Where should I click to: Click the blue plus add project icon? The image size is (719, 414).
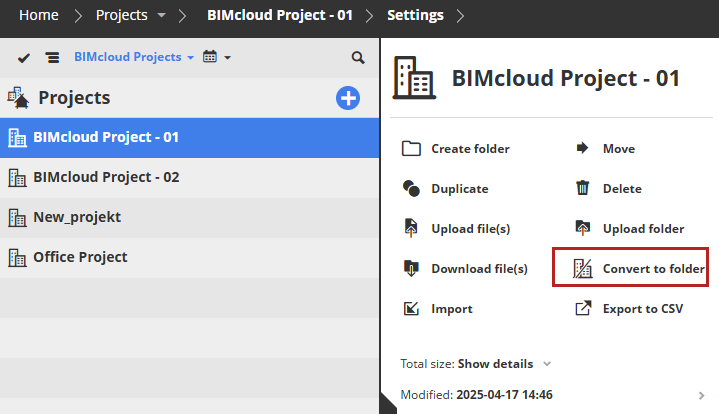[347, 98]
